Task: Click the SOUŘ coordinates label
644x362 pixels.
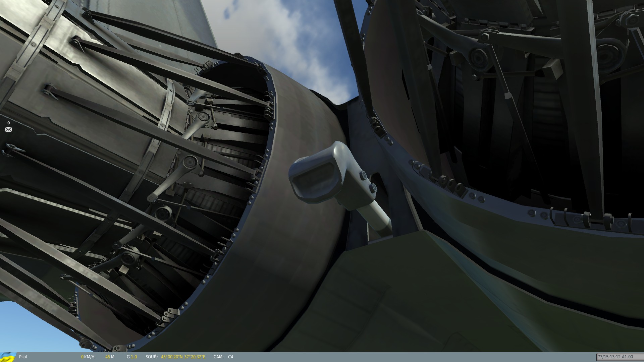Action: pos(152,357)
